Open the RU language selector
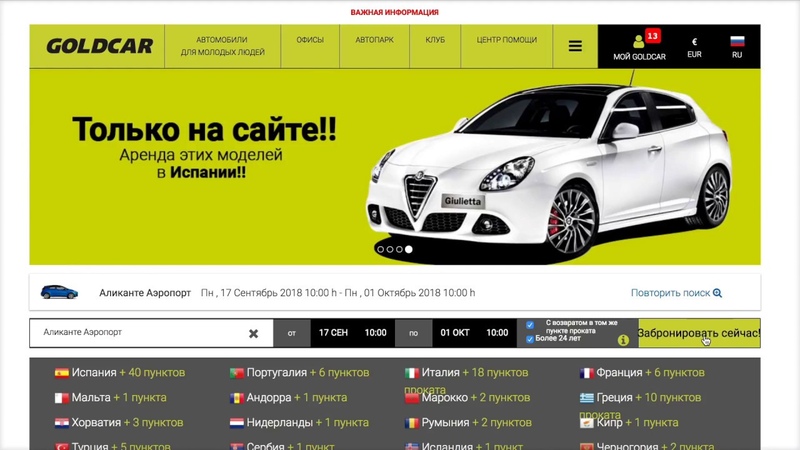 tap(737, 47)
